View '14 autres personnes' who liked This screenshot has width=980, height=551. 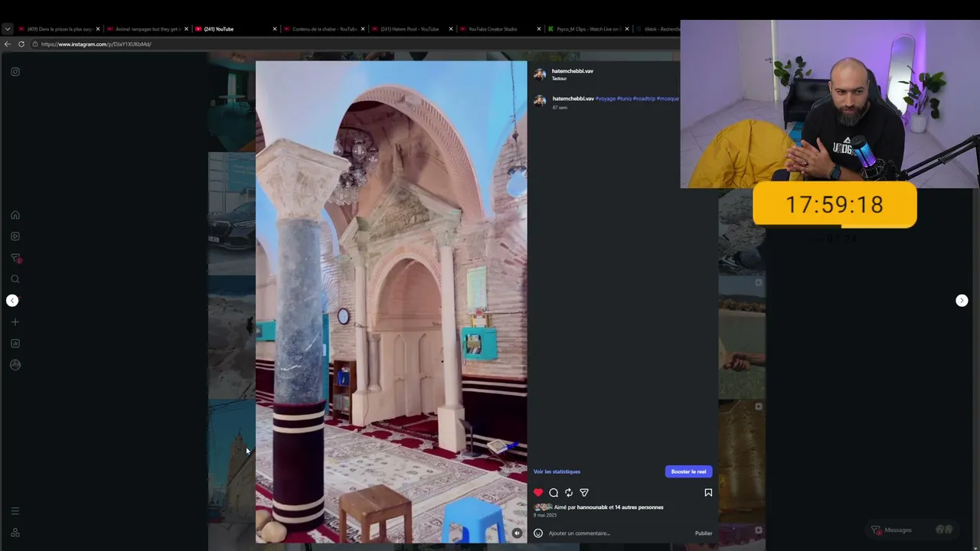639,507
